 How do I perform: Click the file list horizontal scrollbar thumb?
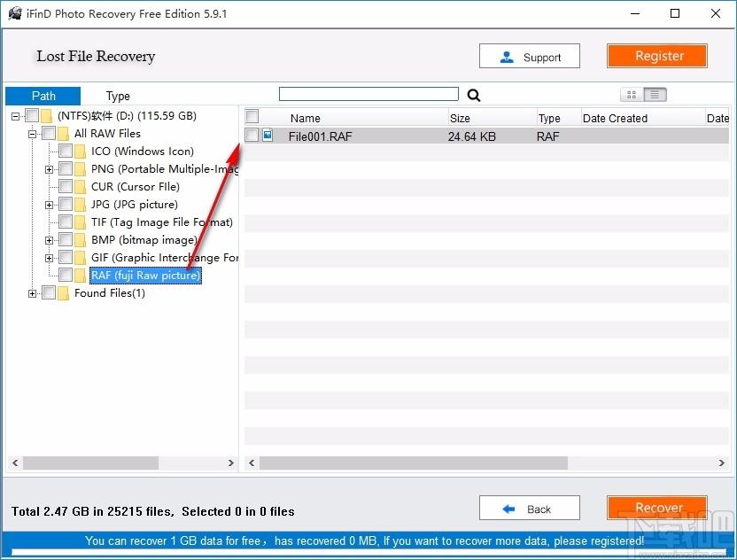[x=414, y=463]
